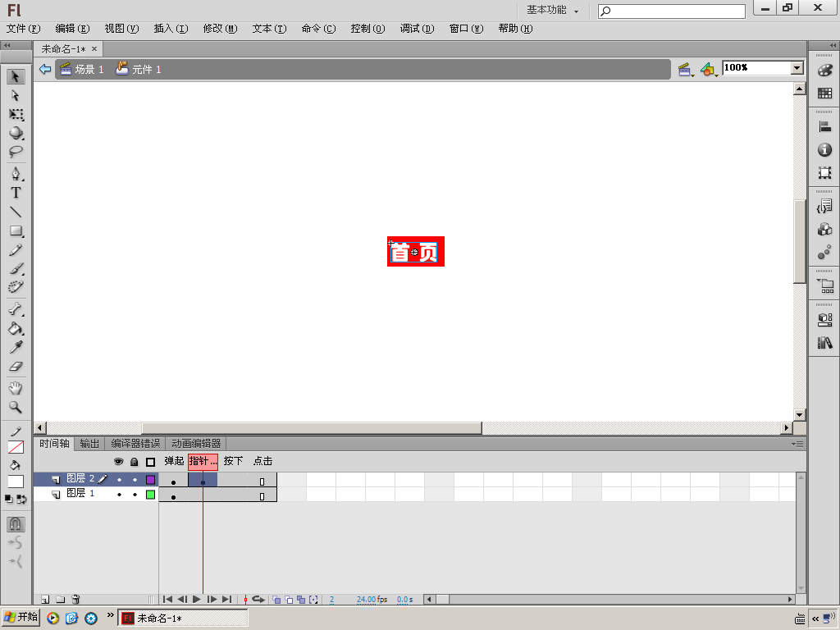Open the Edit Symbols dropdown

click(x=709, y=70)
